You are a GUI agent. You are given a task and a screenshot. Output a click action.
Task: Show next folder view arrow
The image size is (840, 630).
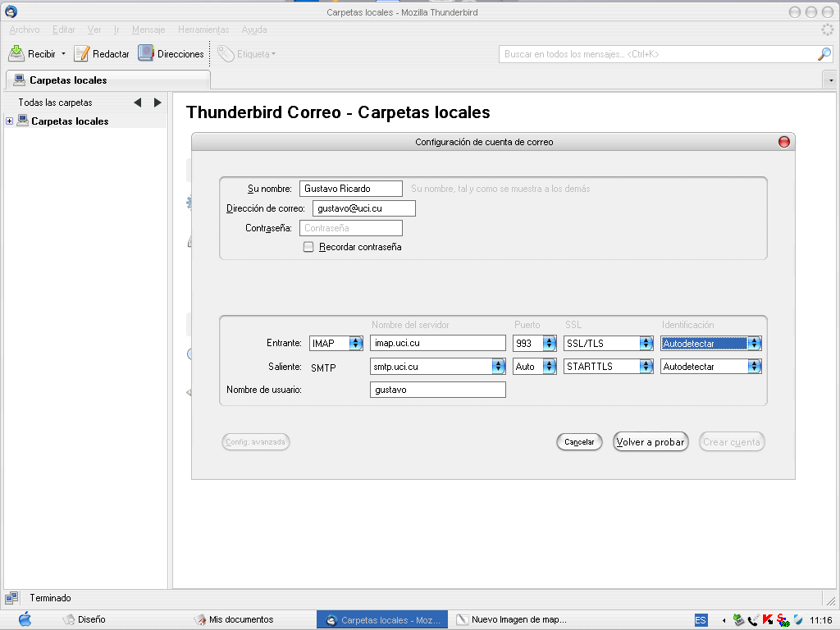pyautogui.click(x=157, y=103)
